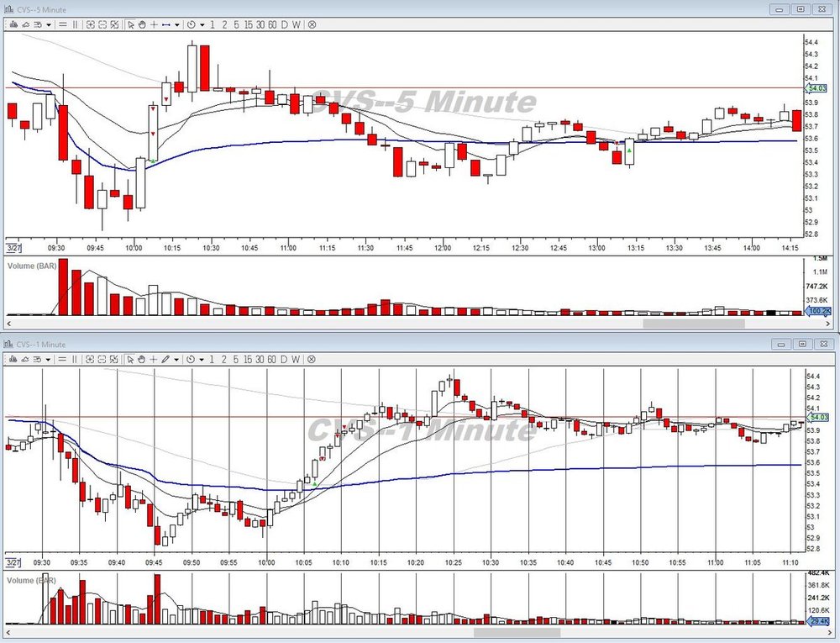The image size is (840, 643).
Task: Switch 5 Minute window to Daily (D)
Action: point(285,24)
